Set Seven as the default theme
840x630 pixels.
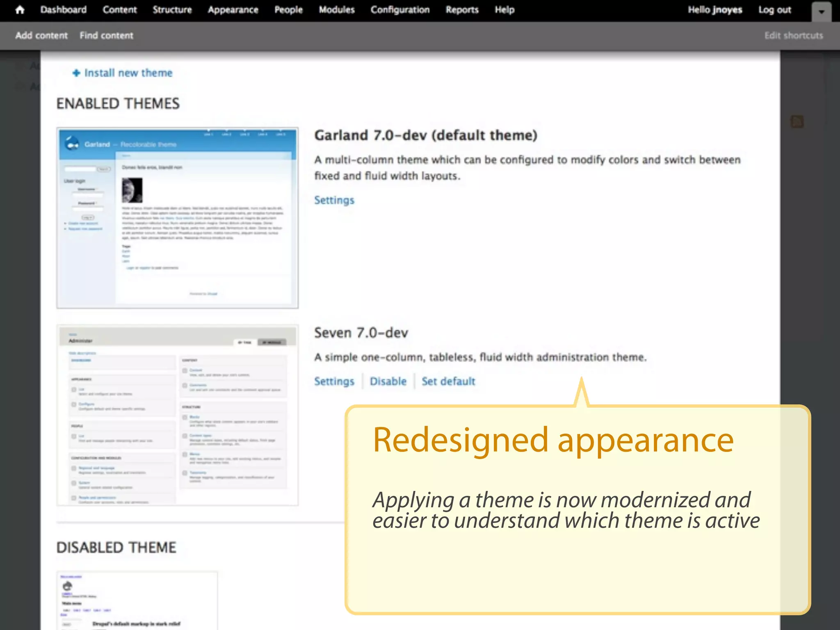pyautogui.click(x=448, y=381)
